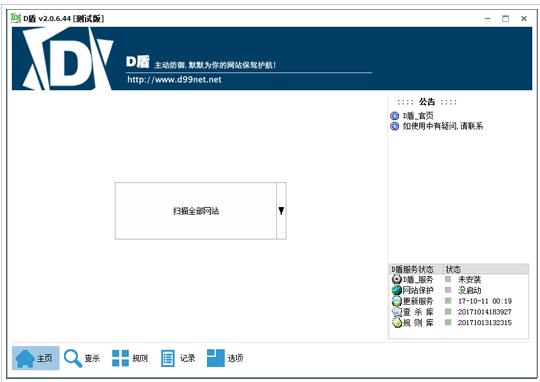Click green status square beside 20171013132315
The width and height of the screenshot is (540, 382).
448,322
